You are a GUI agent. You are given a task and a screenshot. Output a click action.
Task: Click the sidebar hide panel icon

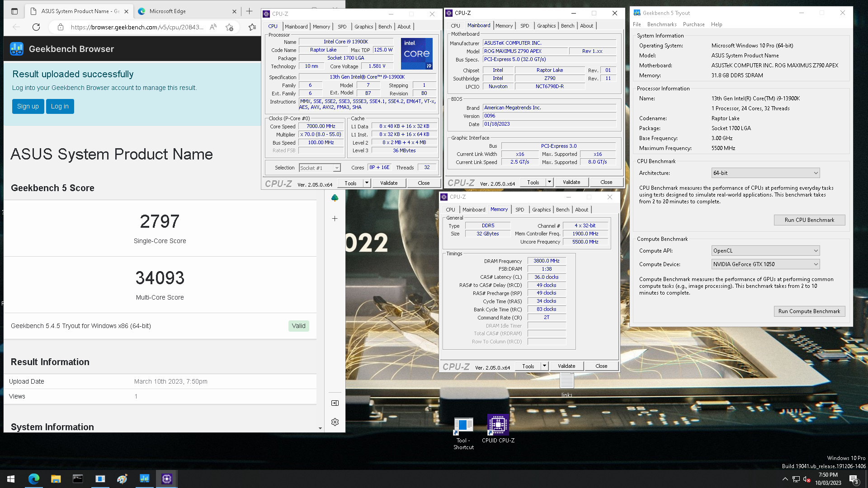(335, 403)
